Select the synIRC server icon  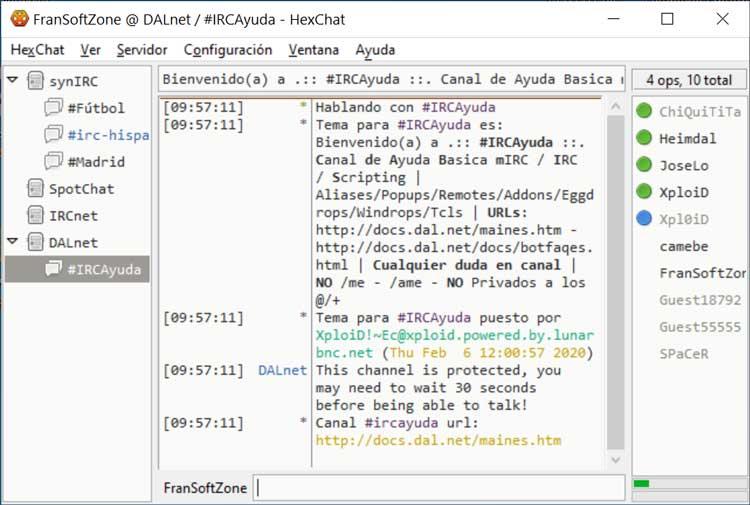[x=35, y=81]
